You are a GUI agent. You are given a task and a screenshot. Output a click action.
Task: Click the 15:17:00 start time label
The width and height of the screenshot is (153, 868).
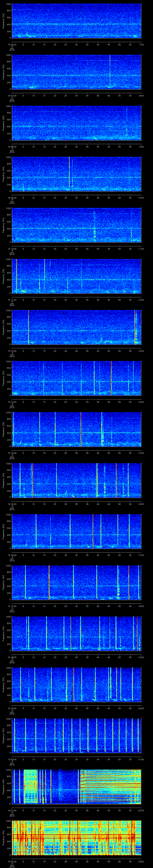[x=12, y=606]
